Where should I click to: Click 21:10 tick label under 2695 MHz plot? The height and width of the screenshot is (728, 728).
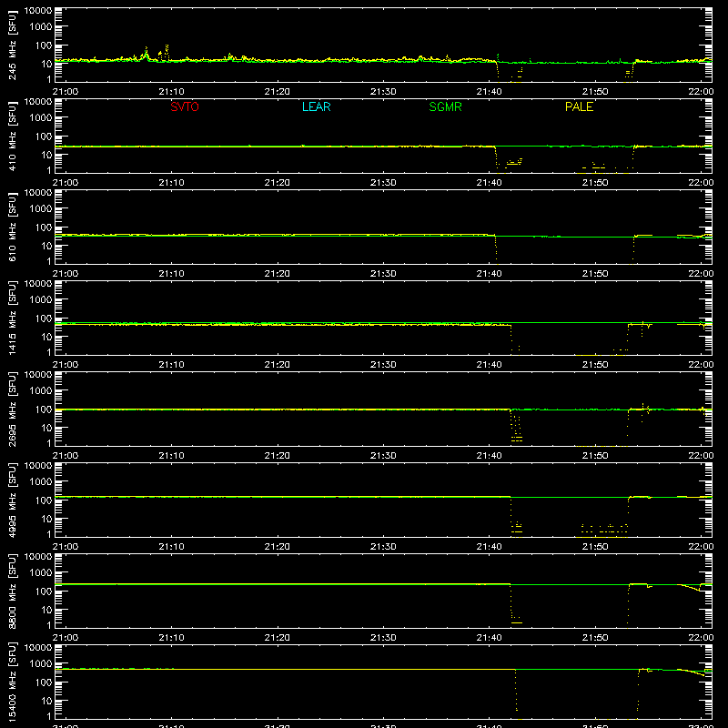point(171,456)
